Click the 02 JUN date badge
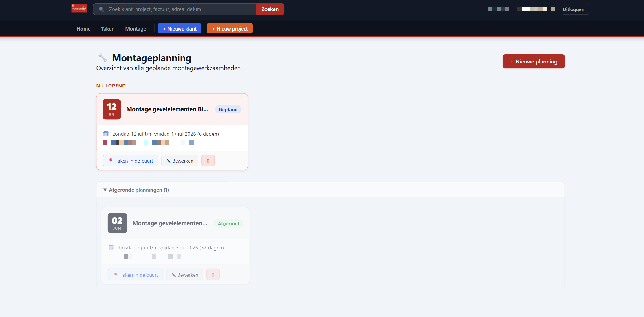 pyautogui.click(x=117, y=223)
